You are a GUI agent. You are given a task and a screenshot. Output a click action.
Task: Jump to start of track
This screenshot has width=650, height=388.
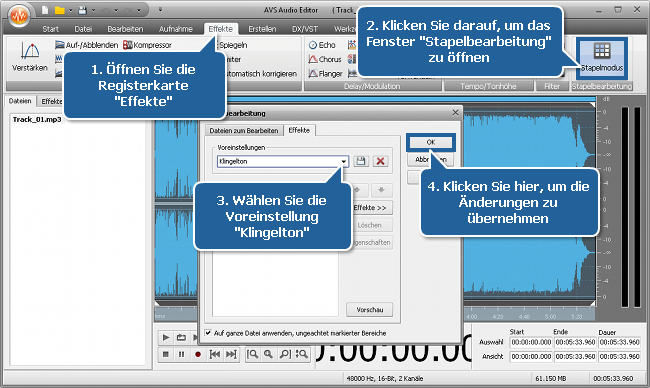pos(215,354)
